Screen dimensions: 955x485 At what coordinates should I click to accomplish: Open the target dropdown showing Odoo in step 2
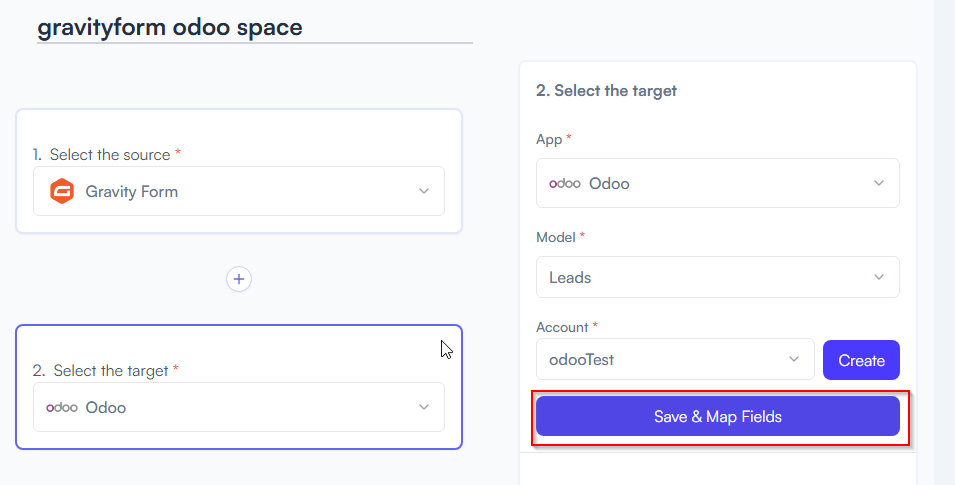239,407
